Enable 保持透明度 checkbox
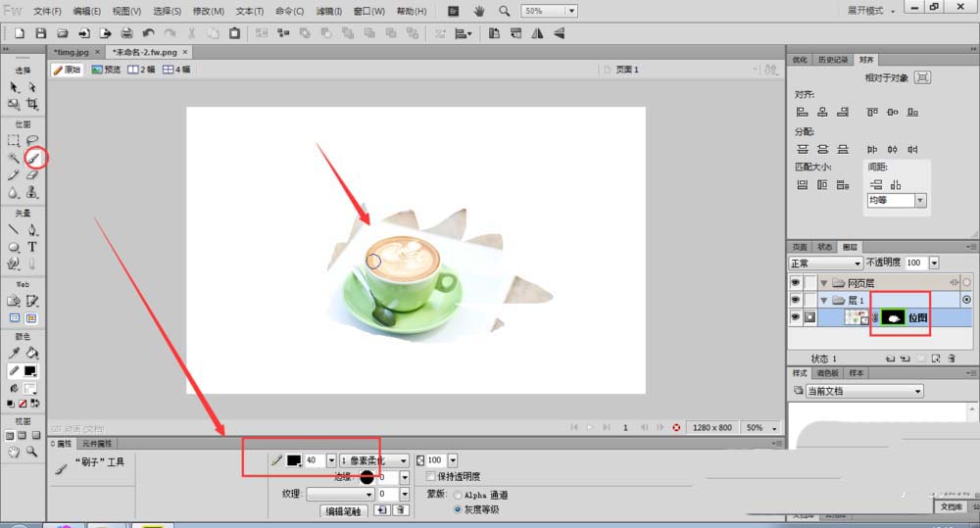980x528 pixels. pyautogui.click(x=432, y=477)
